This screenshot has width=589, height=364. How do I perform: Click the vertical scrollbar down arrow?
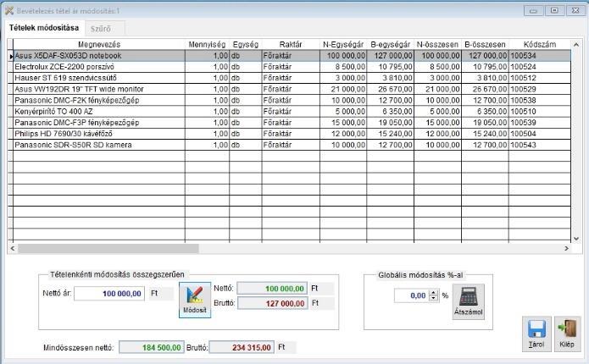coord(576,239)
